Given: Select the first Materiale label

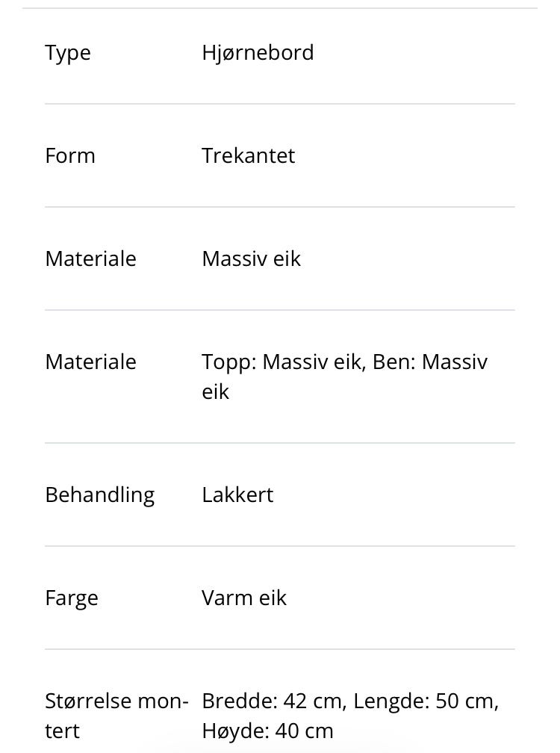Looking at the screenshot, I should point(90,258).
